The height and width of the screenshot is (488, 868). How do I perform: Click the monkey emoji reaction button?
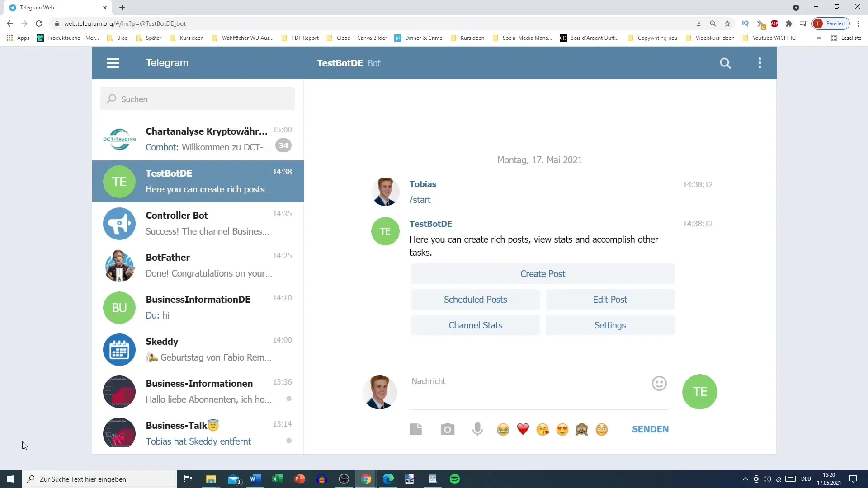point(582,429)
